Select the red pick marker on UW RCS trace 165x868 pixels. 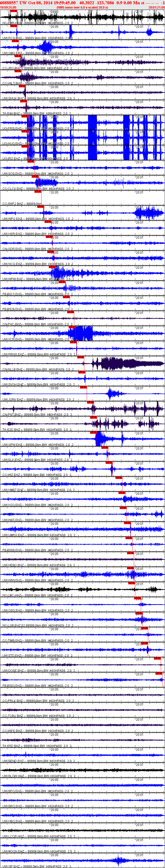click(x=14, y=26)
